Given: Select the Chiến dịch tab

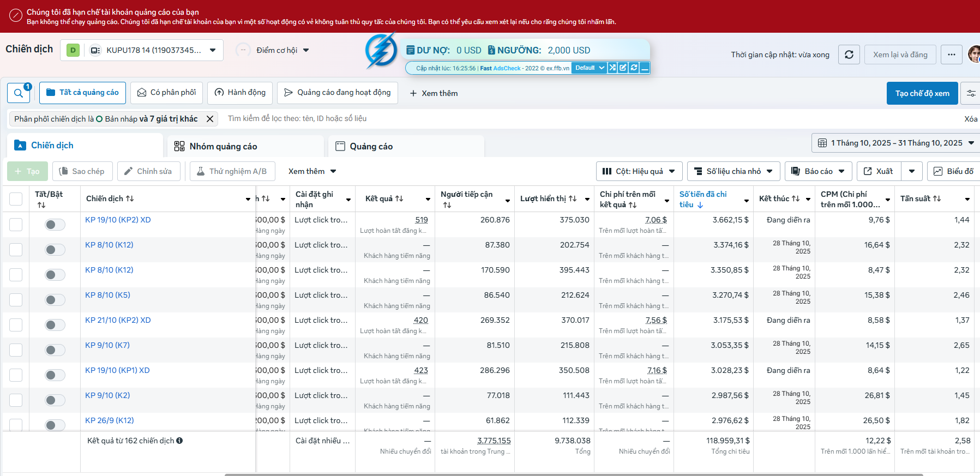Looking at the screenshot, I should tap(86, 146).
